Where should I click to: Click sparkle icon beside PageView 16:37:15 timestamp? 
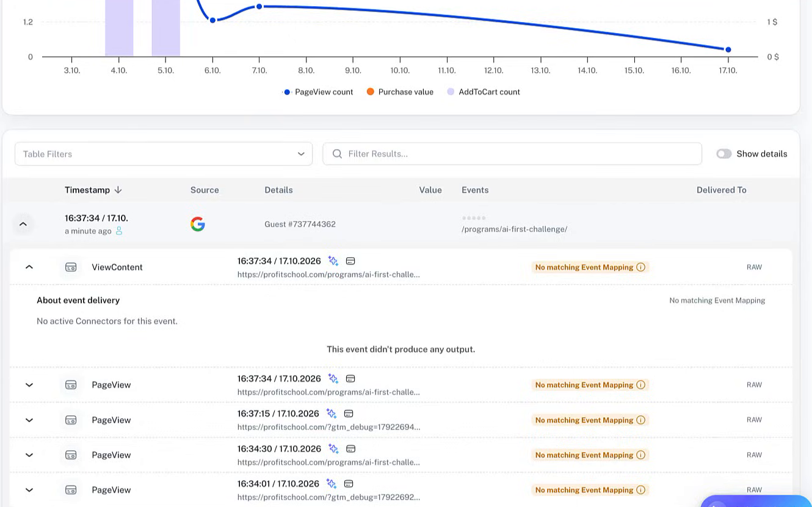click(332, 414)
